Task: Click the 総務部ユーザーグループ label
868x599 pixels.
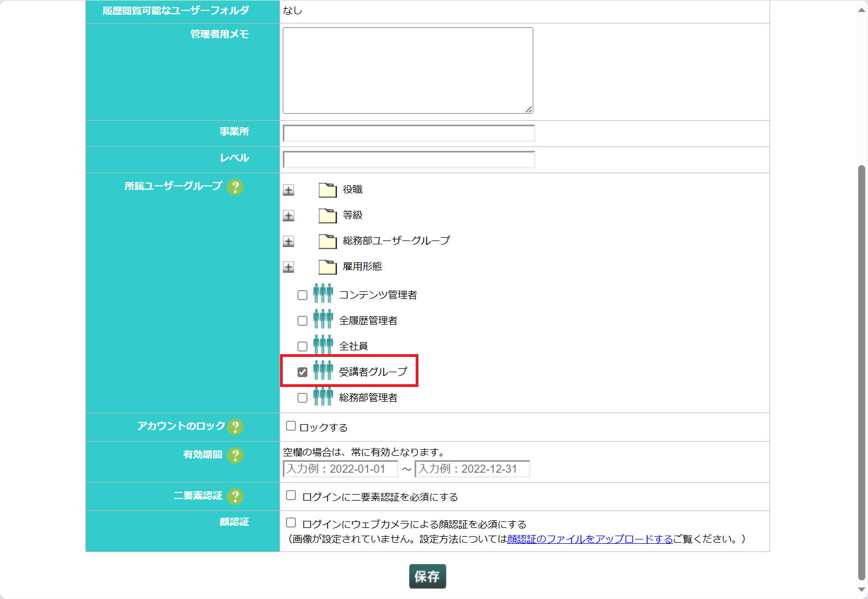Action: pyautogui.click(x=397, y=241)
